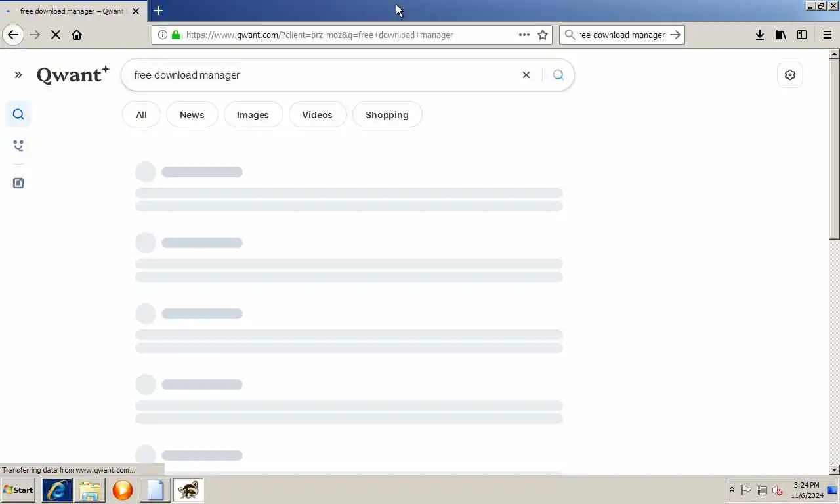
Task: Close the free download manager tab
Action: pos(136,11)
